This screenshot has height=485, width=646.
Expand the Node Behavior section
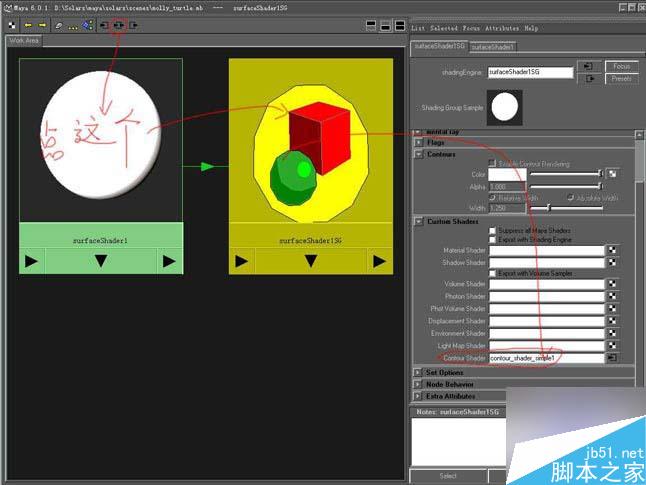[418, 384]
